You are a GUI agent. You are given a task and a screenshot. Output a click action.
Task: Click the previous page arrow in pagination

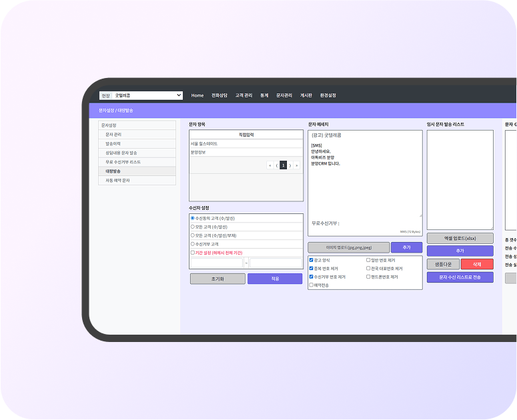(x=277, y=165)
